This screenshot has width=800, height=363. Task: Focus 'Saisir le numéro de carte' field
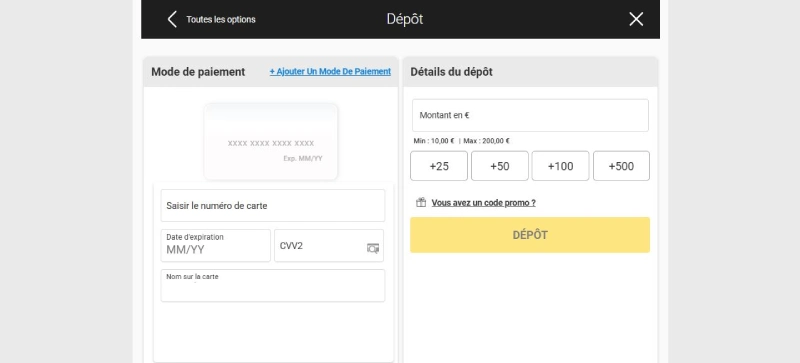(273, 206)
